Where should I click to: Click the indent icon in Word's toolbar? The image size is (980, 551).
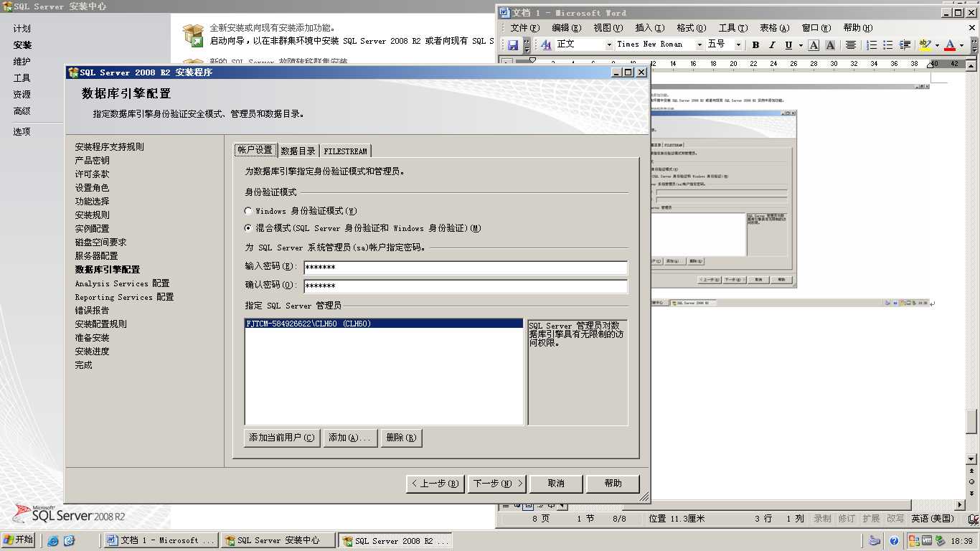(905, 44)
